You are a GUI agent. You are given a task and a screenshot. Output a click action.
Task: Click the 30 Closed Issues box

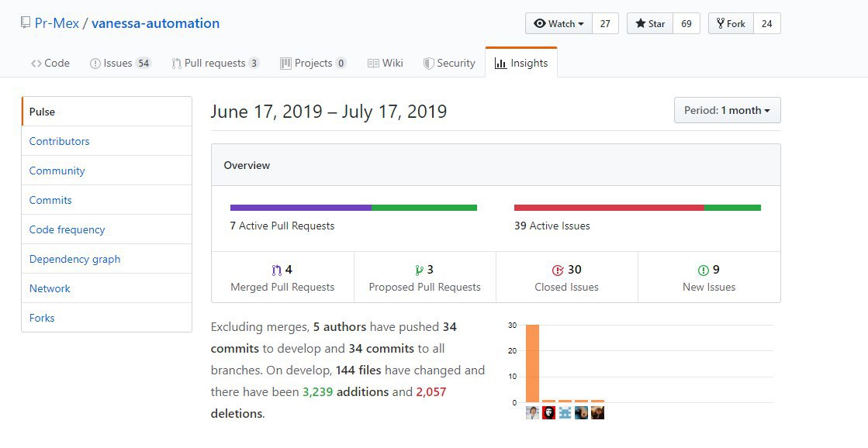click(566, 277)
